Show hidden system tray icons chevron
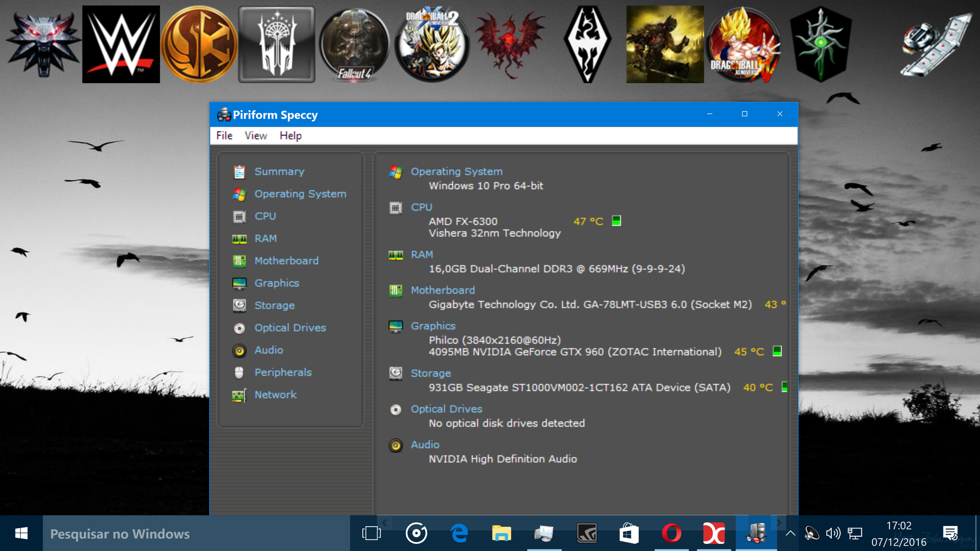Image resolution: width=980 pixels, height=551 pixels. click(x=791, y=533)
